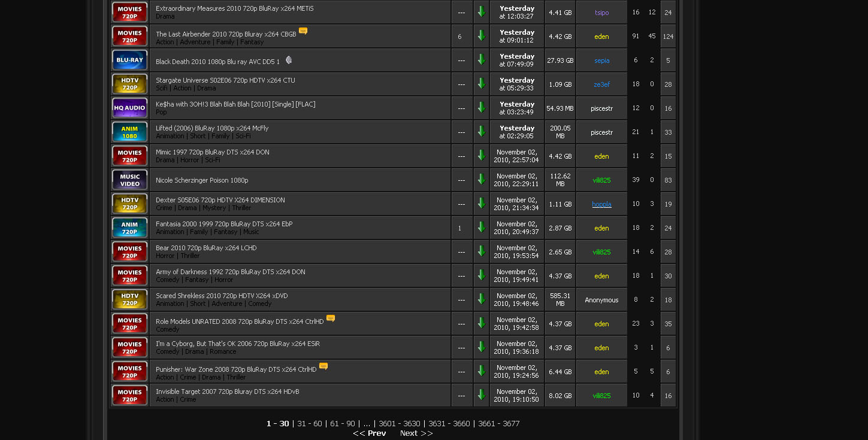Download Extraordinary Measures using the green arrow
Screen dimensions: 868x440
pyautogui.click(x=481, y=11)
